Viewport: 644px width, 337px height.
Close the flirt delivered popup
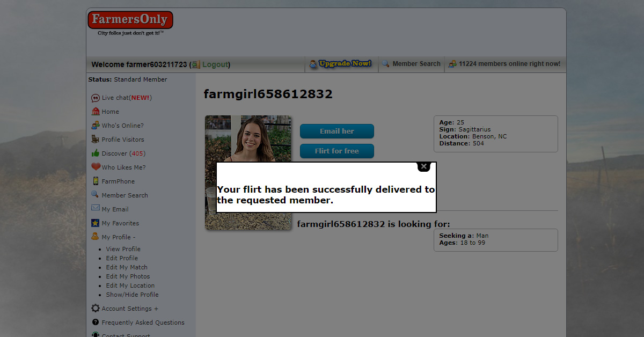click(424, 166)
